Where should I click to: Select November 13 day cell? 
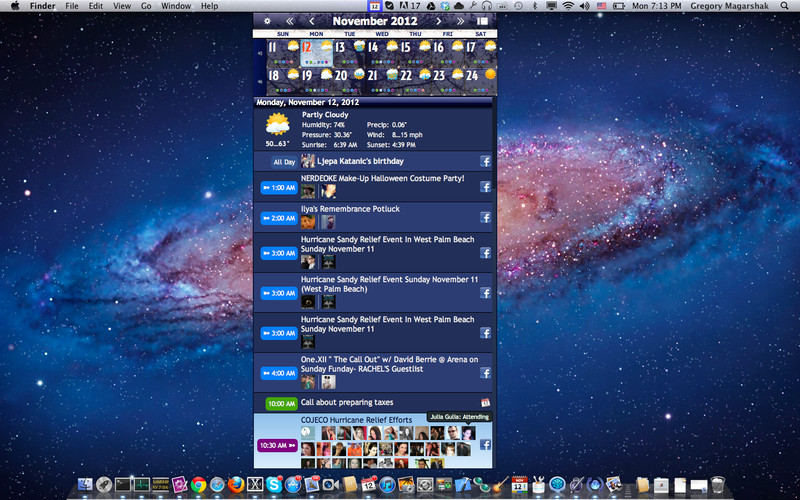point(349,53)
